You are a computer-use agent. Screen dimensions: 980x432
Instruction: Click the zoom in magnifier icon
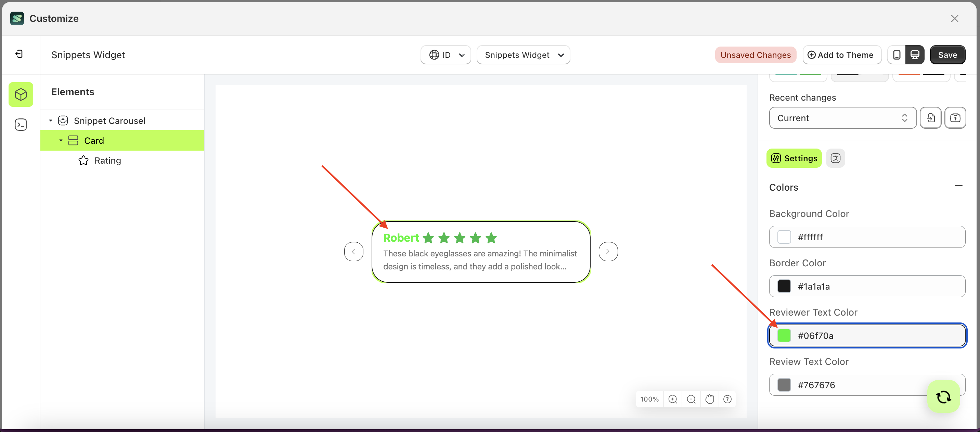pos(673,399)
